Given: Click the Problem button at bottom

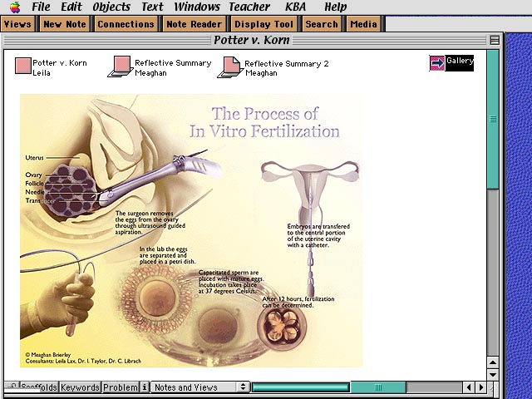Looking at the screenshot, I should coord(121,387).
